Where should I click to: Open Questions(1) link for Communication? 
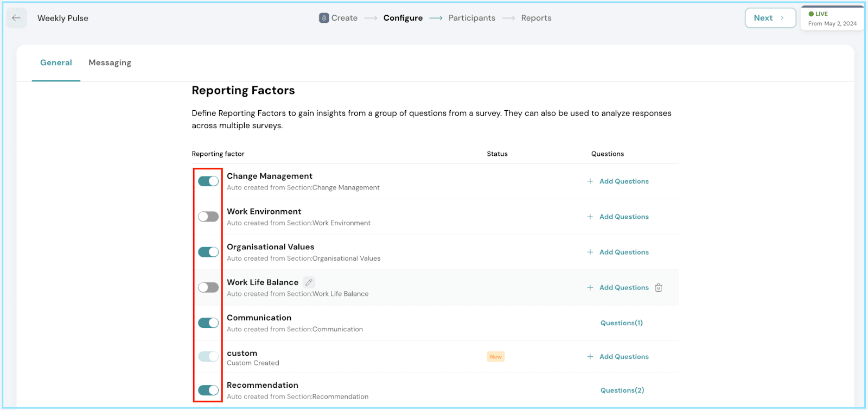point(621,323)
